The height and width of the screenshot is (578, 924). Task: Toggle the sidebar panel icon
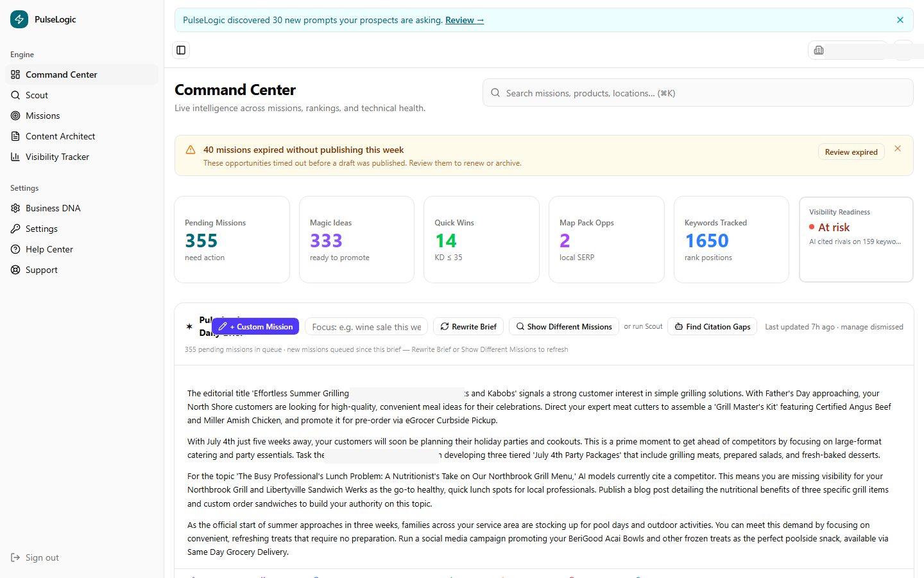(181, 50)
